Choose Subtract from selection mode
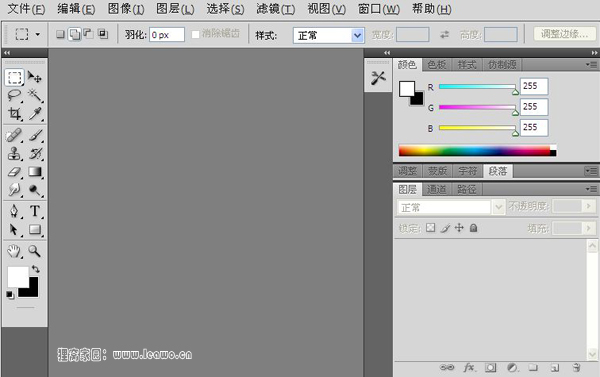This screenshot has height=377, width=600. (88, 34)
